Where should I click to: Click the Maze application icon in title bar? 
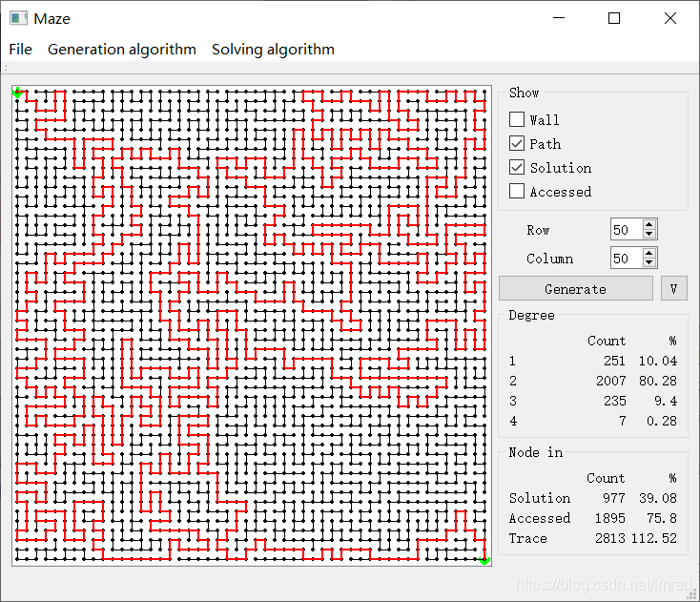coord(18,18)
